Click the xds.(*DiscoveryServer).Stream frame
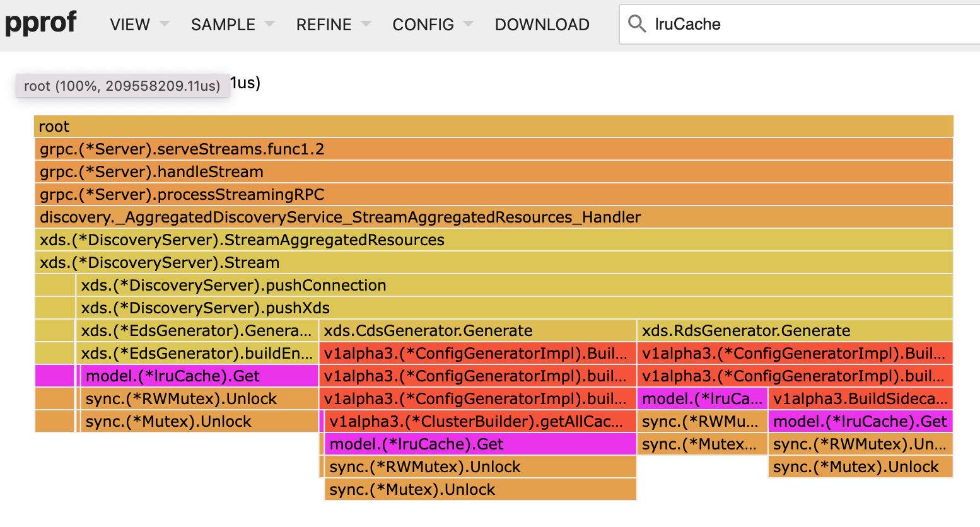 492,262
